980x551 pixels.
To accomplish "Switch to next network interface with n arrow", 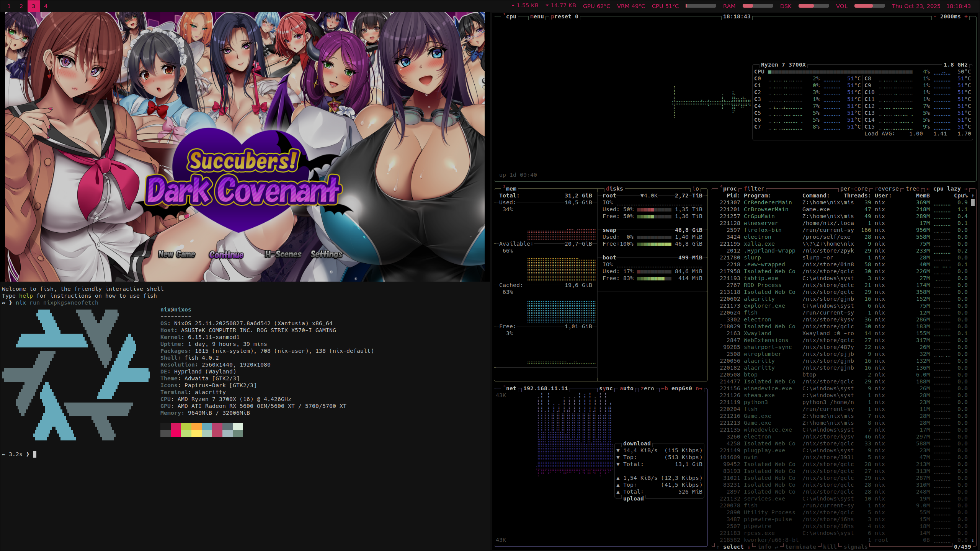I will tap(699, 388).
